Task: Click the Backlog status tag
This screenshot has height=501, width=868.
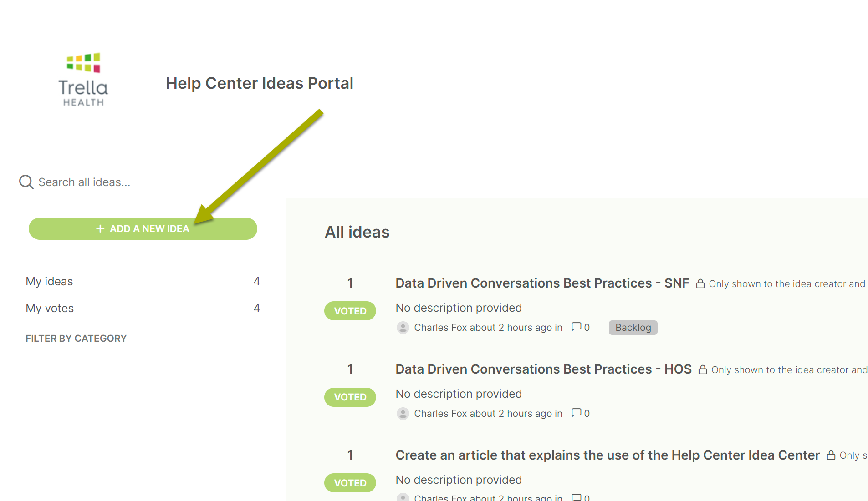Action: pos(633,328)
